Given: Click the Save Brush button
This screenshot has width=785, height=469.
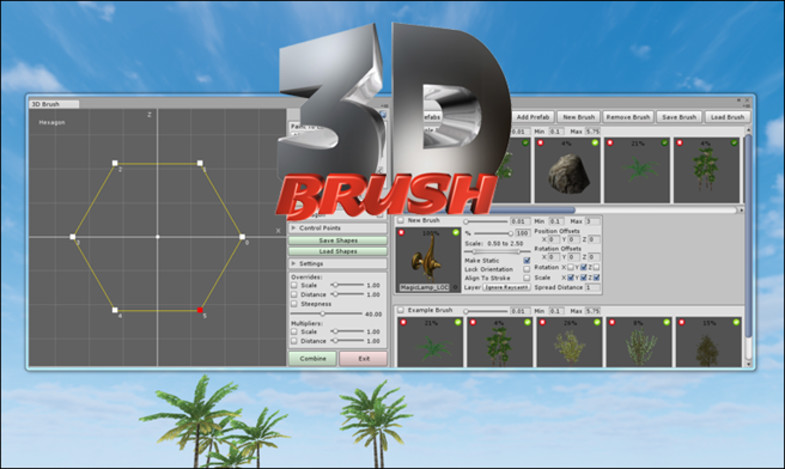Looking at the screenshot, I should pyautogui.click(x=679, y=117).
